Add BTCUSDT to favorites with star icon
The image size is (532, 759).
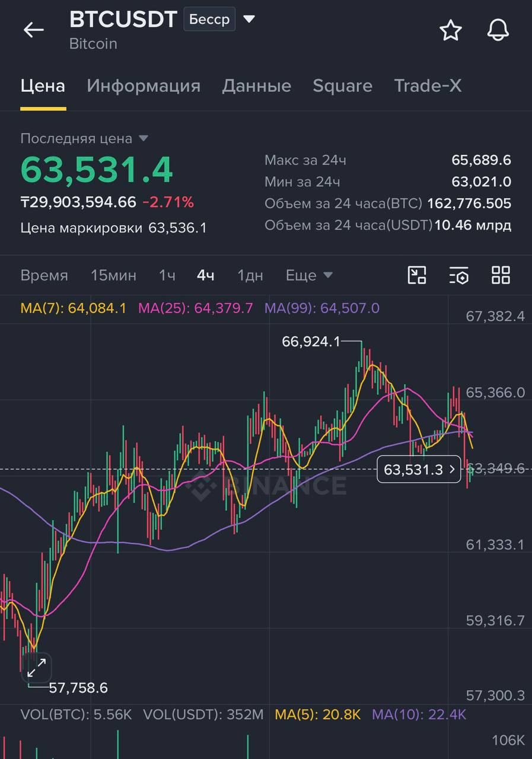point(451,30)
